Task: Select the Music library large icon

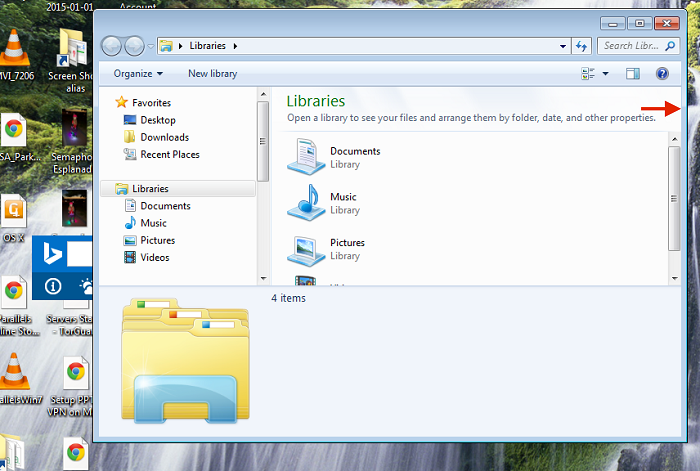Action: coord(306,202)
